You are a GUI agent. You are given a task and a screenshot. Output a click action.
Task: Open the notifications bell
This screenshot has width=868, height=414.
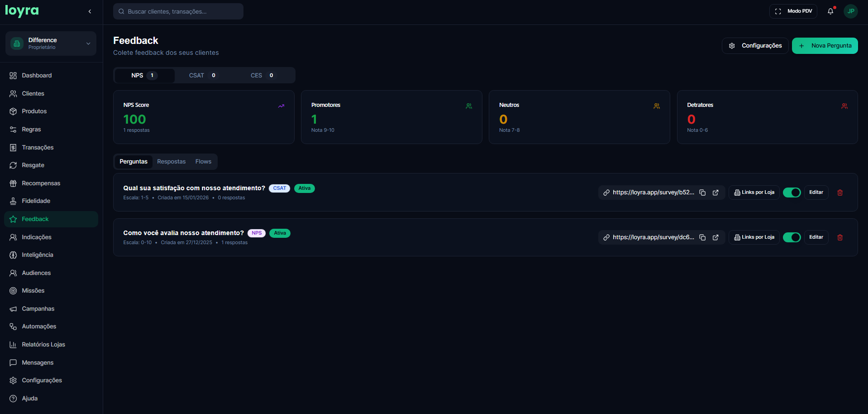pos(830,11)
